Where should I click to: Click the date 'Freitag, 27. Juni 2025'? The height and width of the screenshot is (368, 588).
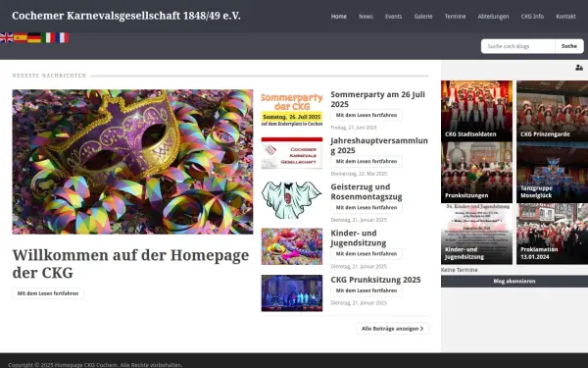[353, 128]
